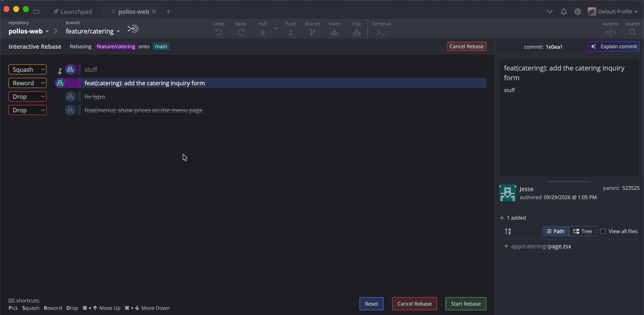
Task: Switch file list to Tree view
Action: click(583, 231)
